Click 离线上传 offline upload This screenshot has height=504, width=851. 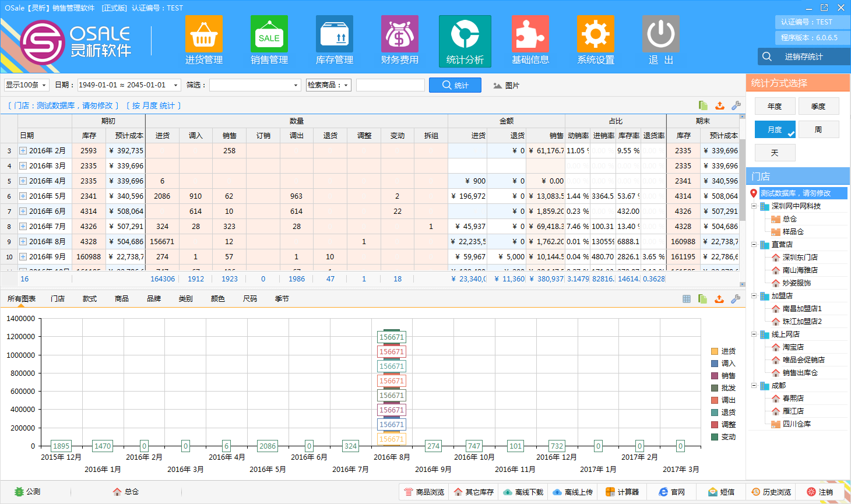click(572, 492)
